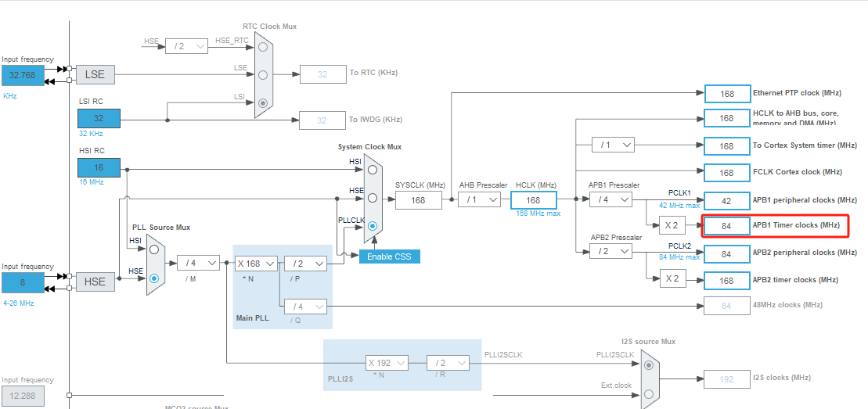Click the HSE input frequency field 8
This screenshot has height=409, width=868.
(x=23, y=282)
